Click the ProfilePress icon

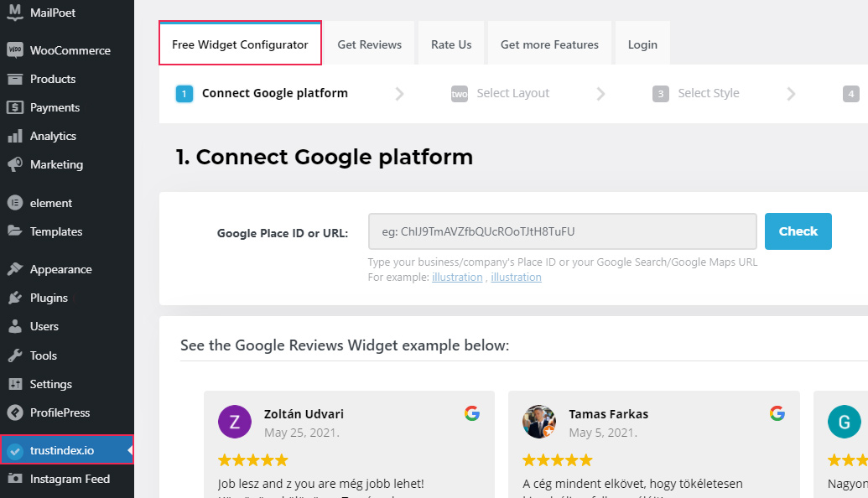(15, 412)
